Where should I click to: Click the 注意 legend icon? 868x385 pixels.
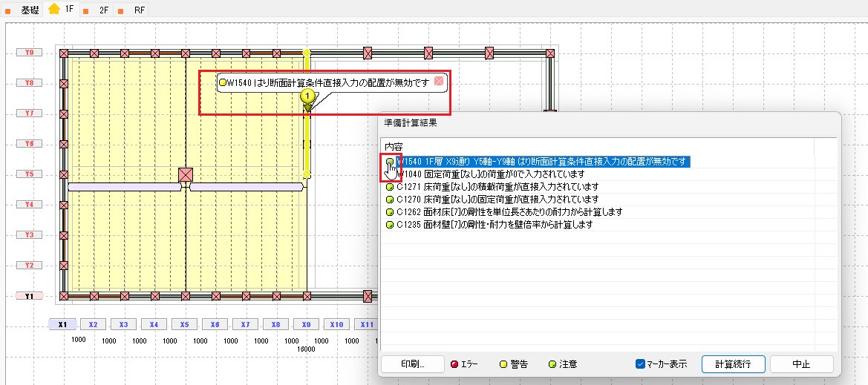[x=552, y=364]
